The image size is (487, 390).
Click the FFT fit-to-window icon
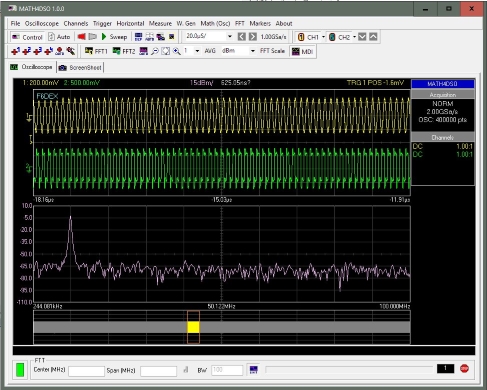[x=166, y=51]
